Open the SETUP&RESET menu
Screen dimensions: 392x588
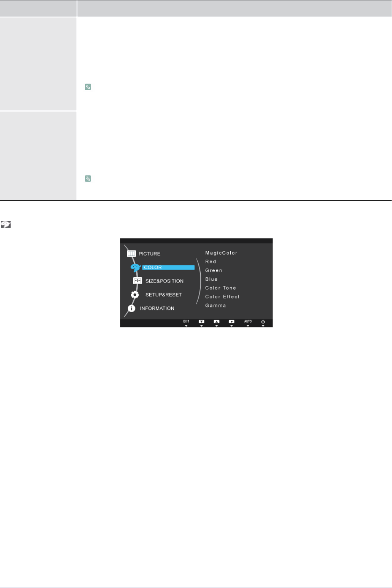(x=164, y=295)
